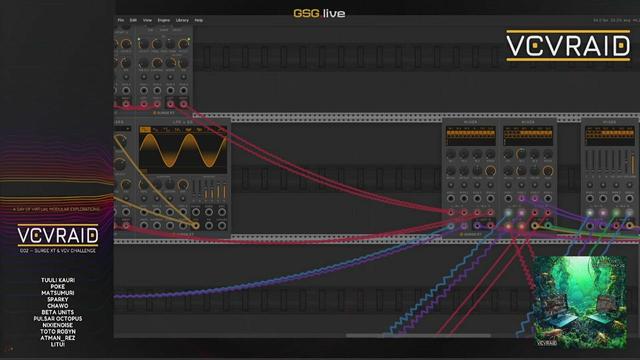Select the highlighted first LFO shape tab
640x360 pixels.
pyautogui.click(x=145, y=129)
